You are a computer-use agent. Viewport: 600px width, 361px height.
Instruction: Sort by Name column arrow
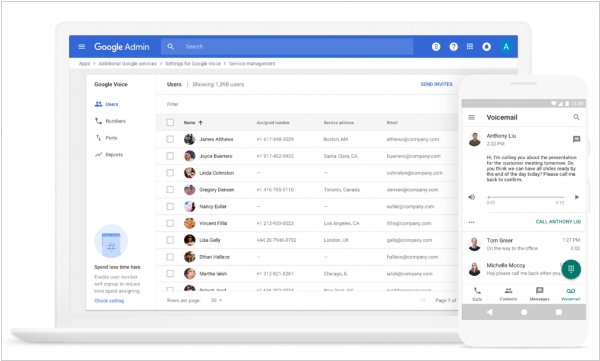[x=201, y=123]
